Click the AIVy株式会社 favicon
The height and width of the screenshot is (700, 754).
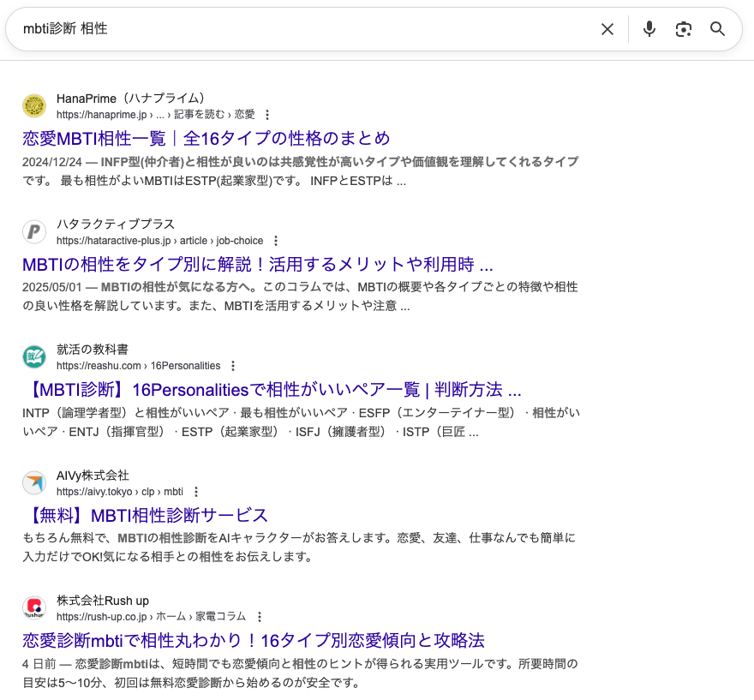(x=34, y=482)
